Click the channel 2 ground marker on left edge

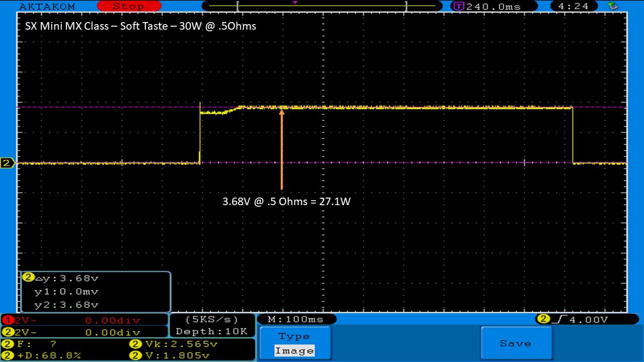7,163
